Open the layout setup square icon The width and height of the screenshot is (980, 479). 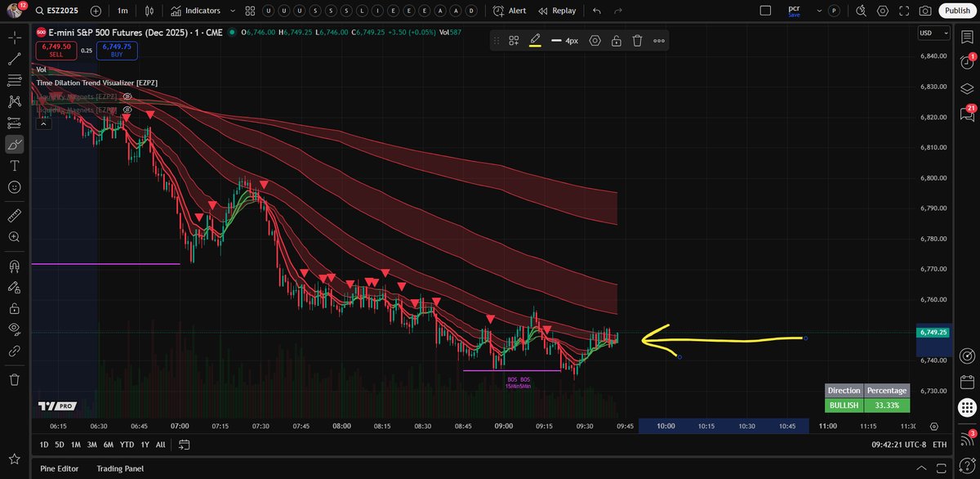[765, 11]
